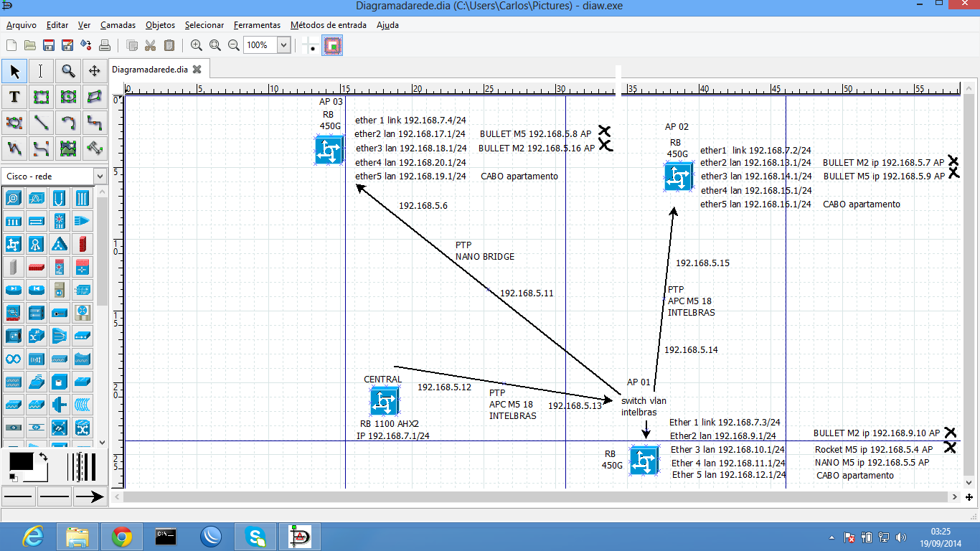Close the Diagramadarede.dia tab
Image resolution: width=980 pixels, height=551 pixels.
coord(197,70)
